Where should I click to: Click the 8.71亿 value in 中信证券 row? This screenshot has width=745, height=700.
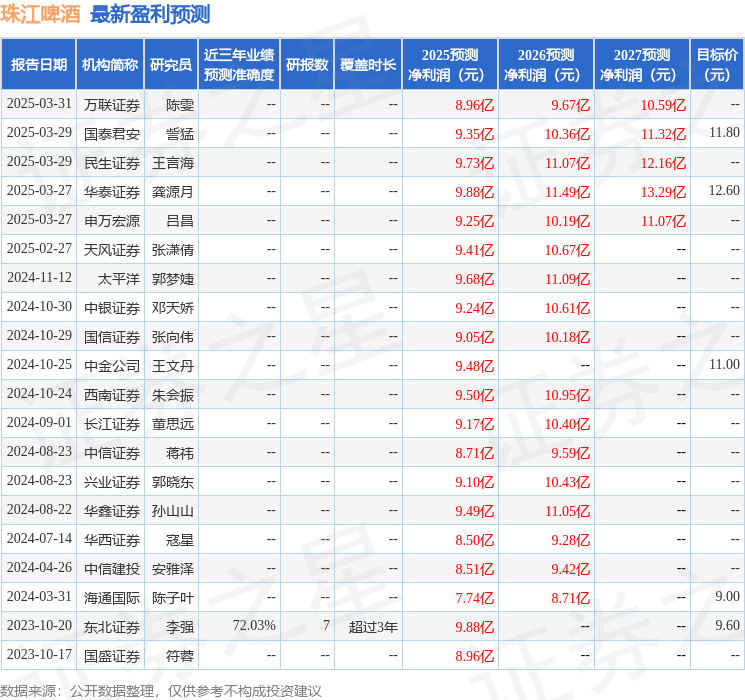pyautogui.click(x=474, y=453)
